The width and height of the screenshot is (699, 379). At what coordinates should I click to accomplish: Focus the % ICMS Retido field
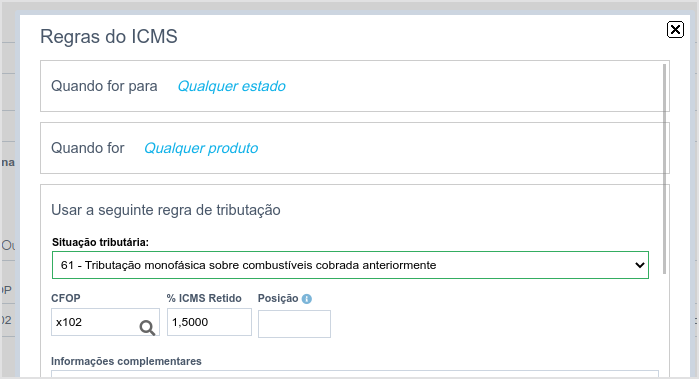209,322
